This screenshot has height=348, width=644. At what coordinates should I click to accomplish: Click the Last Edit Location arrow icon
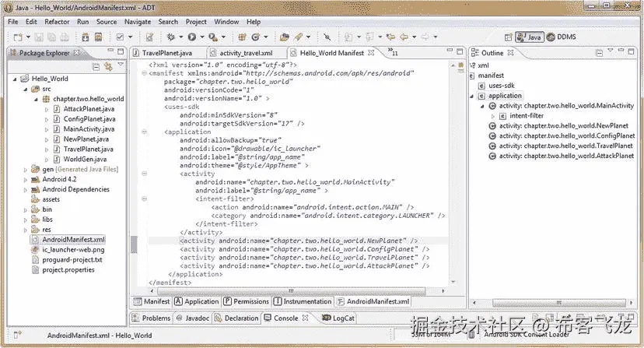[x=390, y=37]
